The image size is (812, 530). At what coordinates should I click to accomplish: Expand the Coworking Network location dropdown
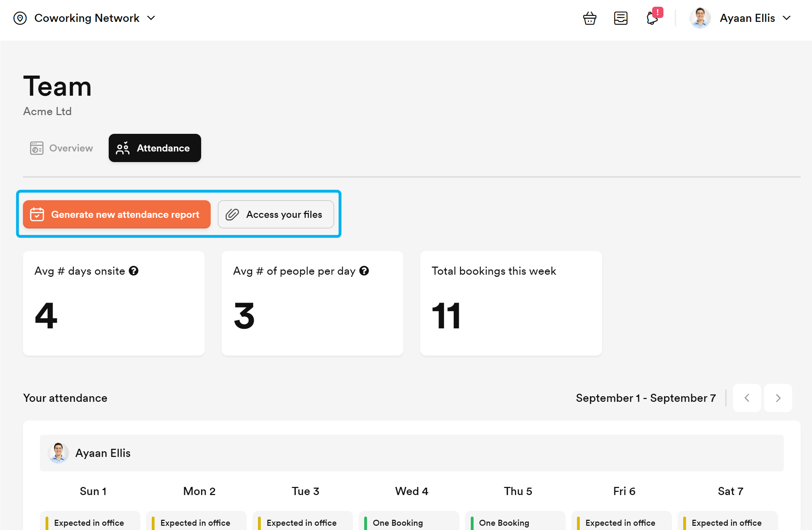pos(151,18)
